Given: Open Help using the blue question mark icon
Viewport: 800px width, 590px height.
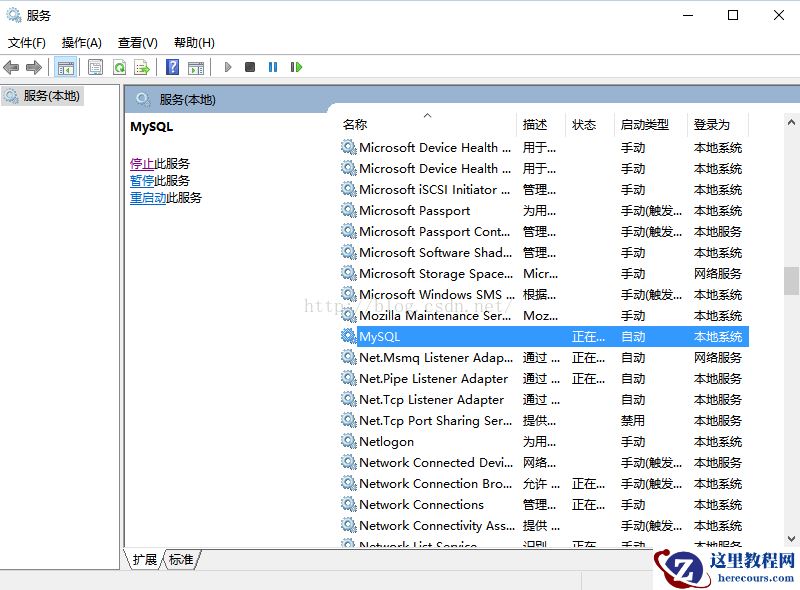Looking at the screenshot, I should coord(173,67).
